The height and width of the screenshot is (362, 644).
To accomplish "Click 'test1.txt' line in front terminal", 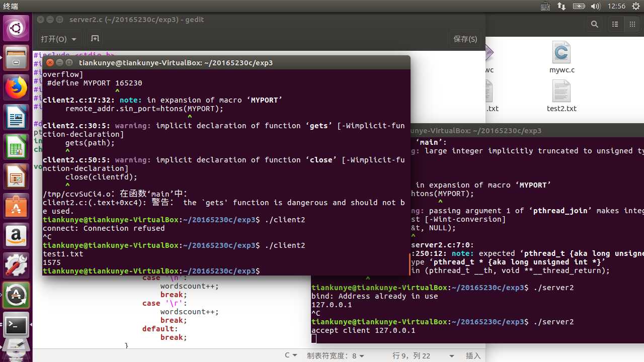I will 63,254.
